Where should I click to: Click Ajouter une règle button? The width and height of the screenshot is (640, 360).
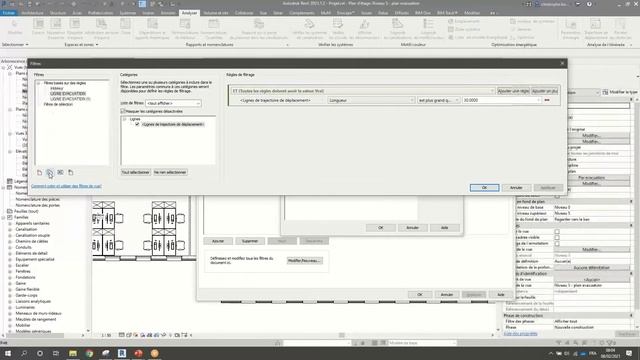pyautogui.click(x=513, y=91)
